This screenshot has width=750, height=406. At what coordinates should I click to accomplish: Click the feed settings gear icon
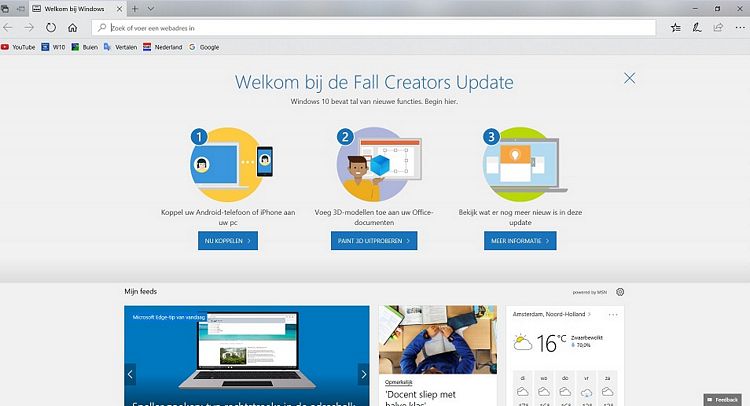620,292
